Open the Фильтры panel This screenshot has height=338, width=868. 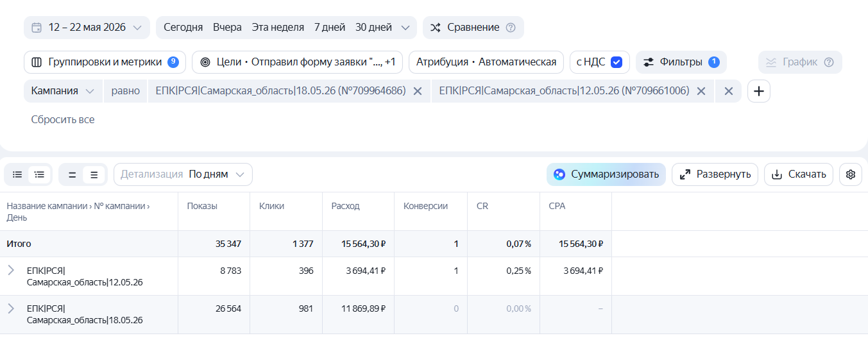point(681,62)
